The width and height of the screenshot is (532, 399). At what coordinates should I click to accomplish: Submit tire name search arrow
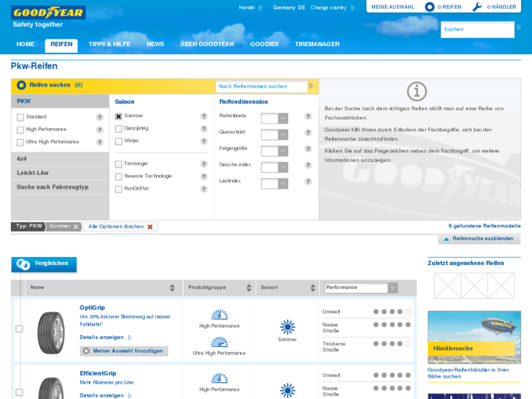[311, 86]
